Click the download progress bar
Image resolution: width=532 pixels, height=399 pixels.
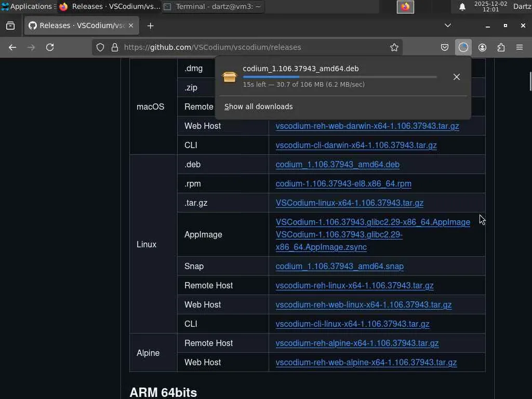coord(340,77)
